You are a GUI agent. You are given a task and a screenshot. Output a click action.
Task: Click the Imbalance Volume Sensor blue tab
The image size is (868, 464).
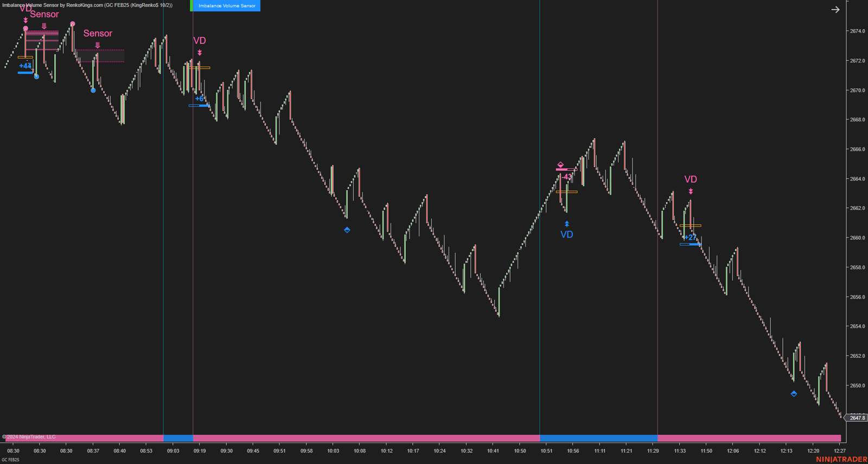point(227,6)
